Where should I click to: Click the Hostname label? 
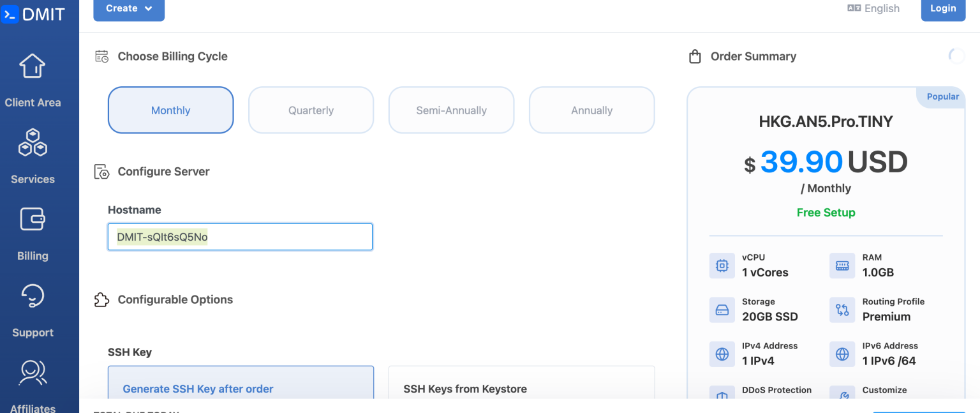[x=135, y=210]
